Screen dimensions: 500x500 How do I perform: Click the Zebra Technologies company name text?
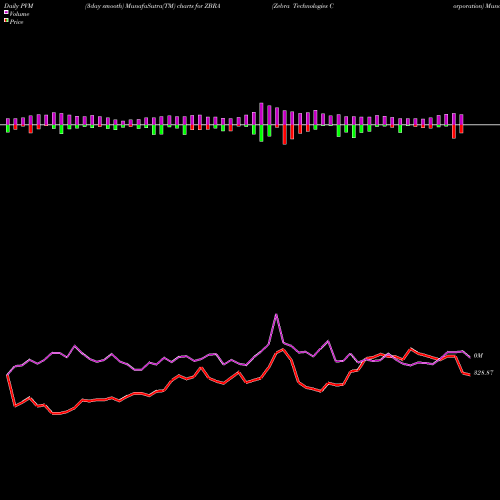[303, 6]
